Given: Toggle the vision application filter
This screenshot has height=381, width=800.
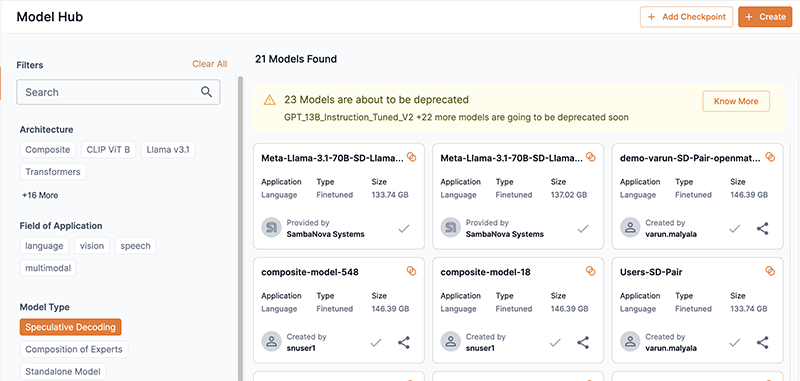Looking at the screenshot, I should (92, 245).
